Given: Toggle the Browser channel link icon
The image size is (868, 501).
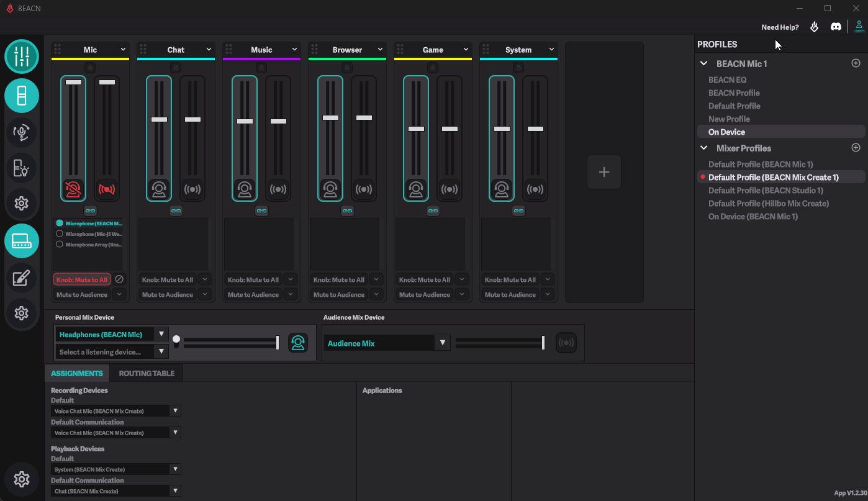Looking at the screenshot, I should 347,211.
